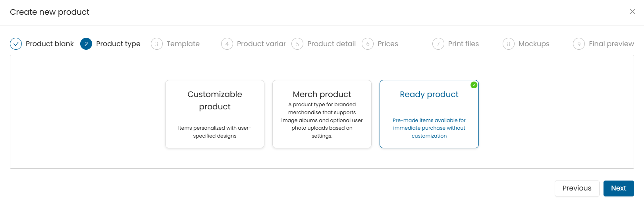644x206 pixels.
Task: Click the step 6 Prices circle icon
Action: point(368,44)
